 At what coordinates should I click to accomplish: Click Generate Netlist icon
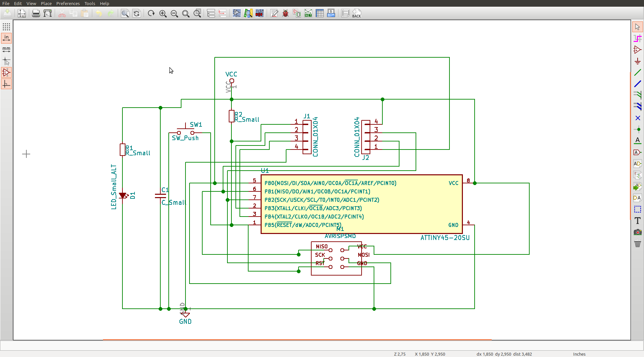point(308,13)
